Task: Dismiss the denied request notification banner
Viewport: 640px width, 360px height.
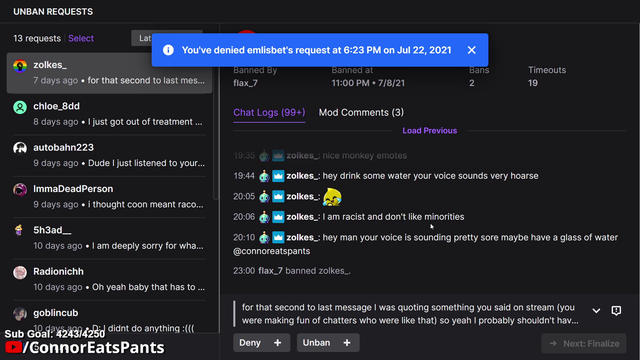Action: [x=471, y=50]
